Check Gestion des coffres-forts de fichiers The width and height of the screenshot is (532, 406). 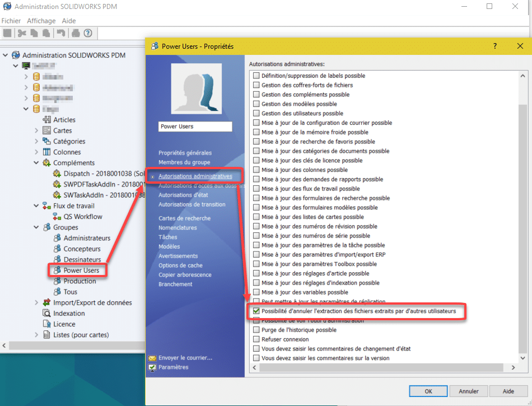tap(256, 85)
